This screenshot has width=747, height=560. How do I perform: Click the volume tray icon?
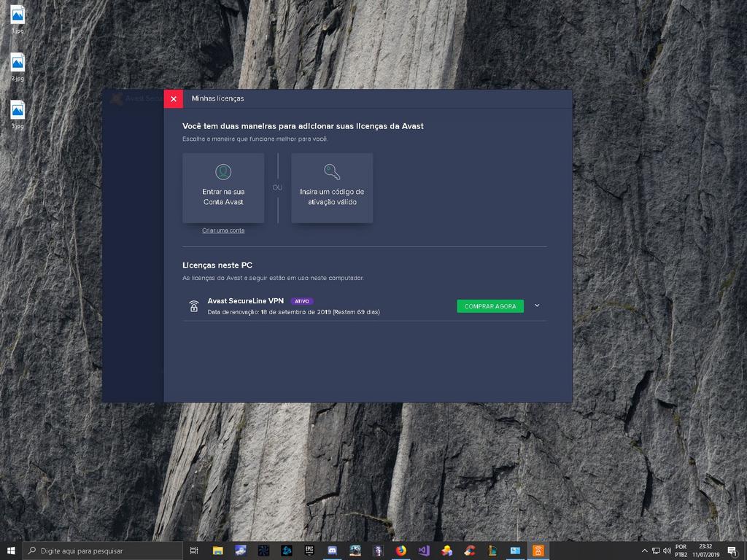667,551
